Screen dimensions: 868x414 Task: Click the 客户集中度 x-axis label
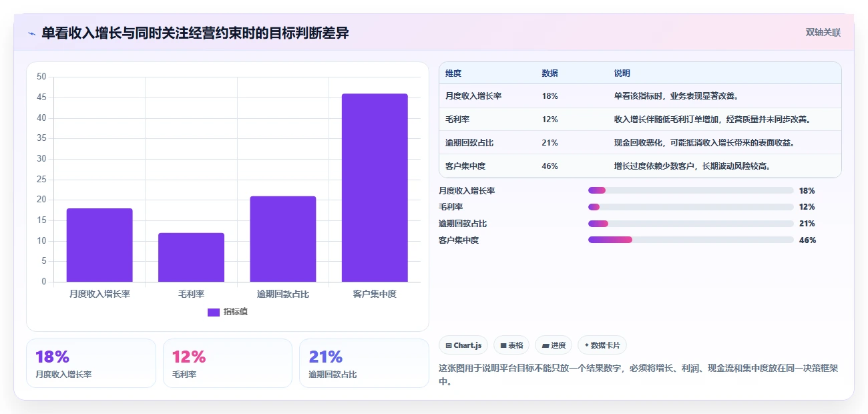[375, 294]
